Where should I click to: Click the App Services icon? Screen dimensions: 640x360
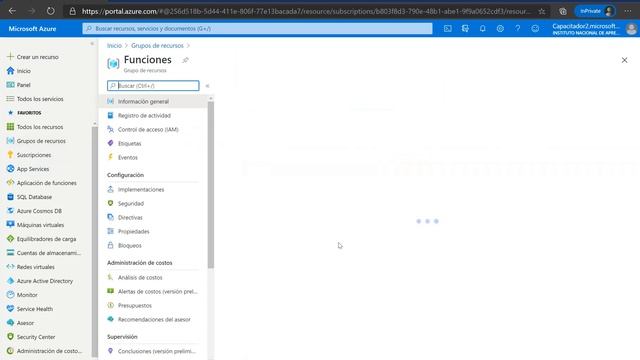(10, 169)
